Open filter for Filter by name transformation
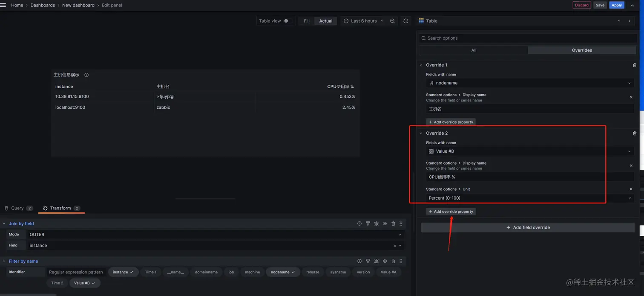 (x=368, y=261)
